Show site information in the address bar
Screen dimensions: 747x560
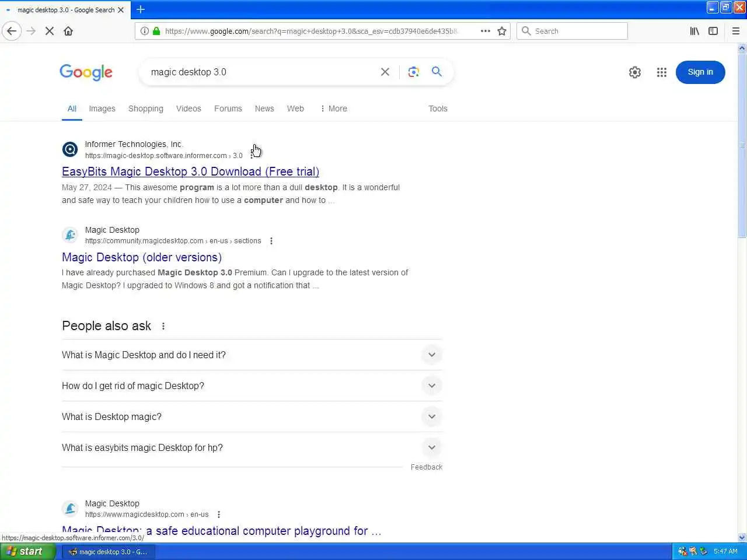click(145, 31)
